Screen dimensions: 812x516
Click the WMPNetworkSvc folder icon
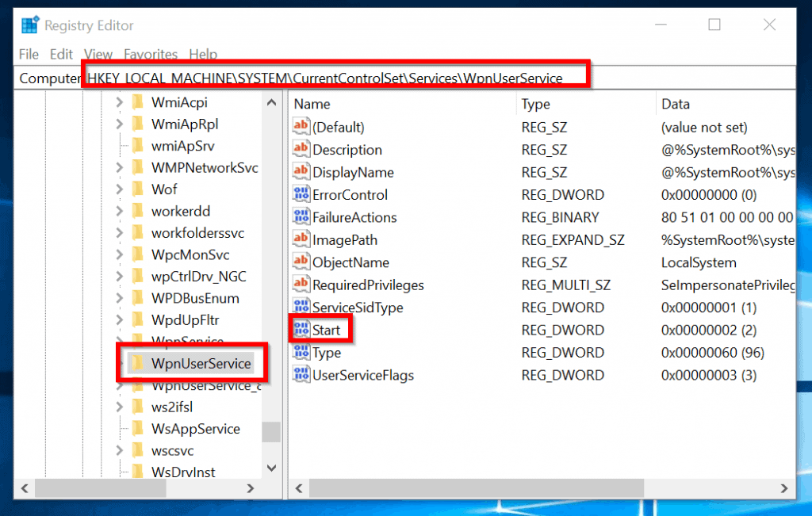click(x=138, y=167)
